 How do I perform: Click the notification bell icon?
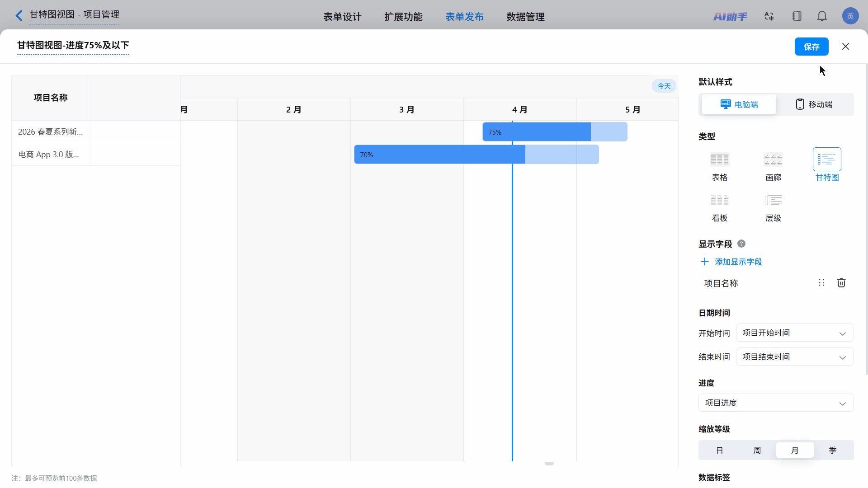pos(822,16)
